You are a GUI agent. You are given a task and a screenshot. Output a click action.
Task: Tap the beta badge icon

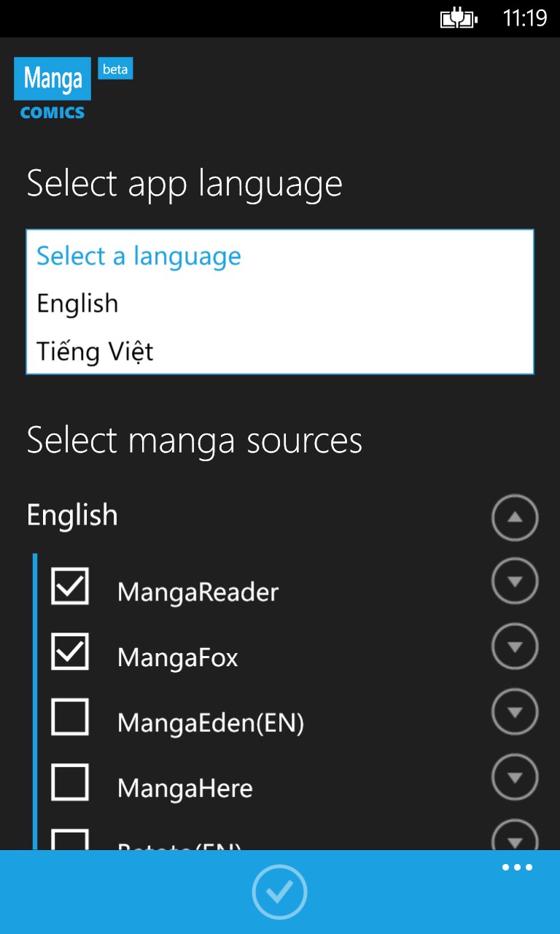115,69
